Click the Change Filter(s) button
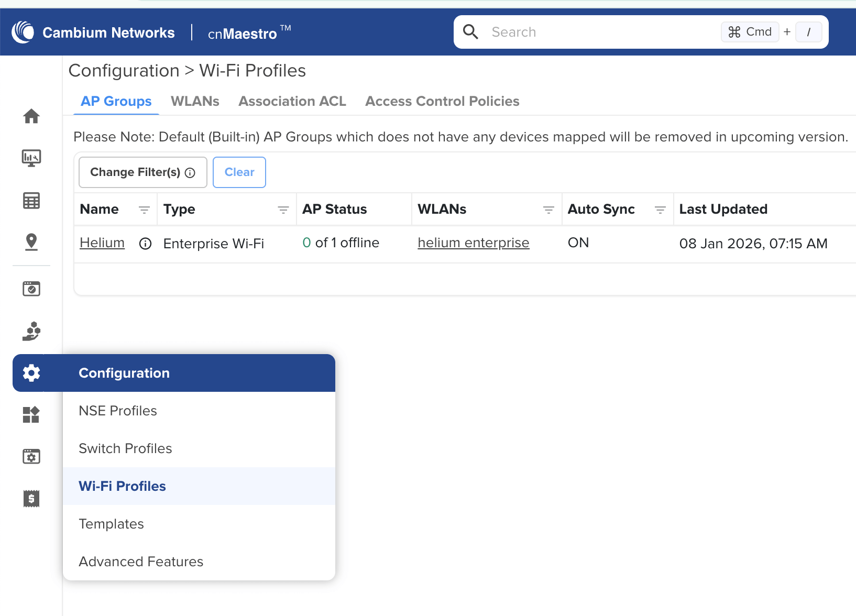 pos(142,172)
